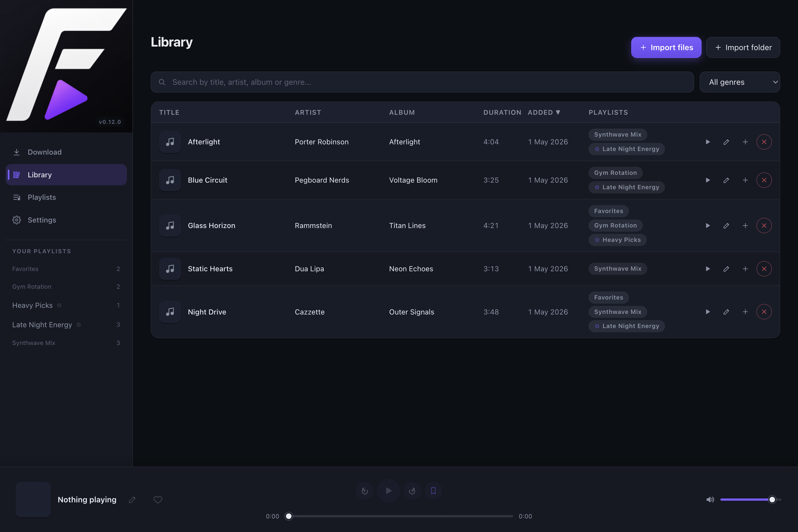
Task: Click the Night Drive music note thumbnail
Action: [x=170, y=312]
